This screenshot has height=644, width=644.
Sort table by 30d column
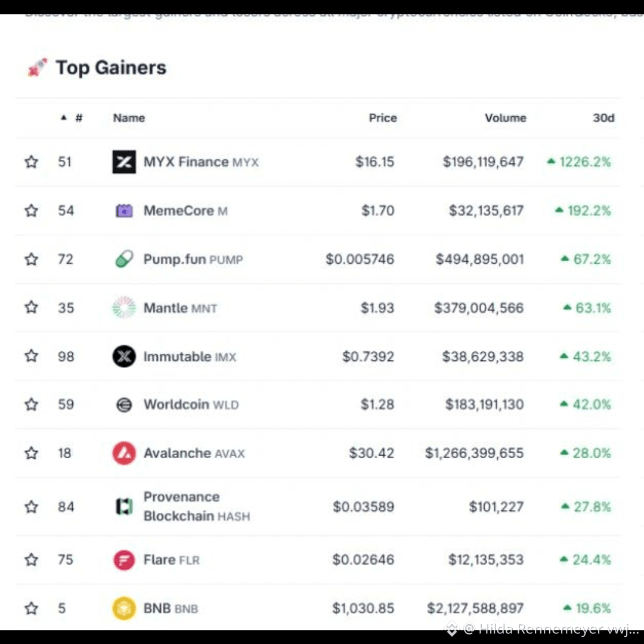pos(603,118)
